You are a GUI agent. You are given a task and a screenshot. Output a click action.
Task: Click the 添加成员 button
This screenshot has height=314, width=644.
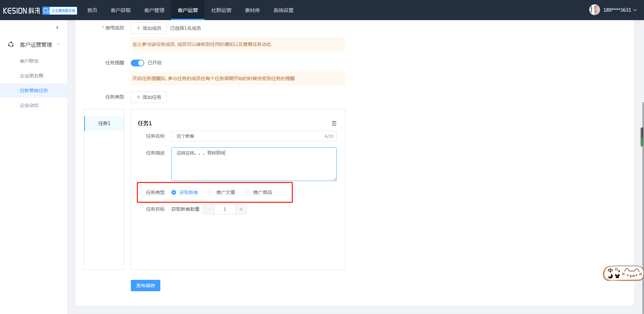149,28
